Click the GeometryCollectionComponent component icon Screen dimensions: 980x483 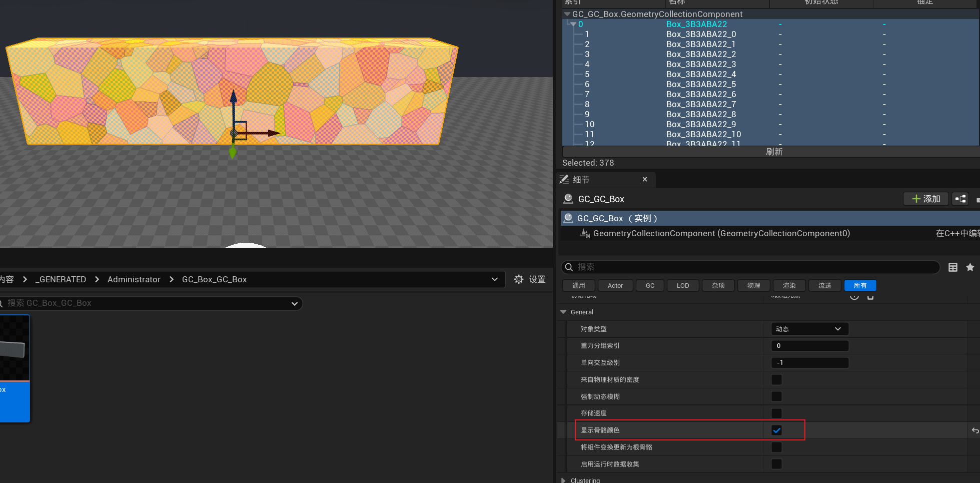click(585, 233)
